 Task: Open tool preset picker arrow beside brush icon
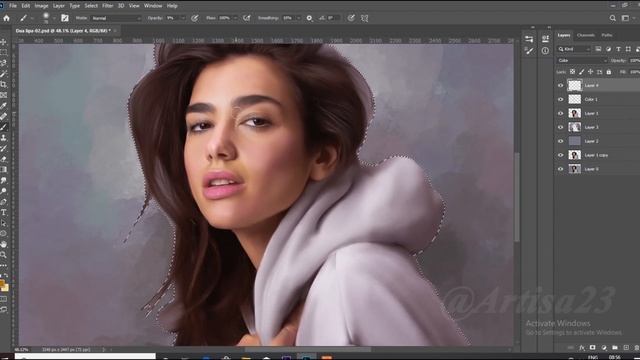pyautogui.click(x=32, y=18)
